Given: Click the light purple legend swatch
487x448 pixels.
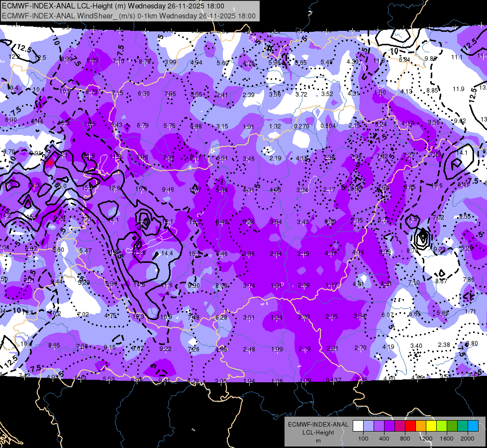Looking at the screenshot, I should tap(379, 426).
